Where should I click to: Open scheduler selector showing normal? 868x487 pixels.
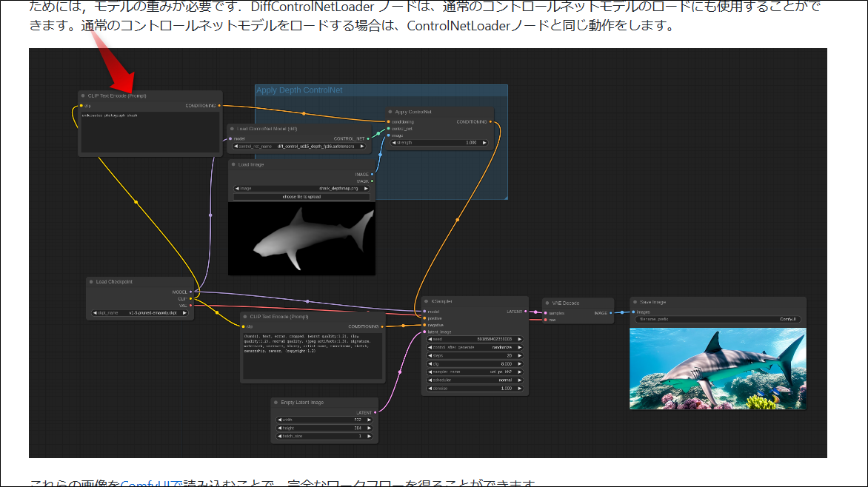(475, 380)
